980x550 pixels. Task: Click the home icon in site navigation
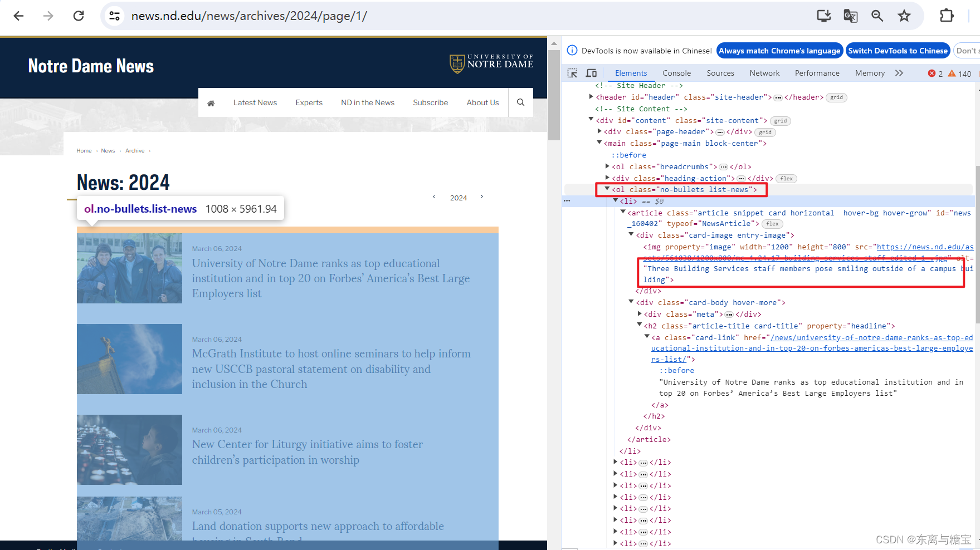click(211, 103)
